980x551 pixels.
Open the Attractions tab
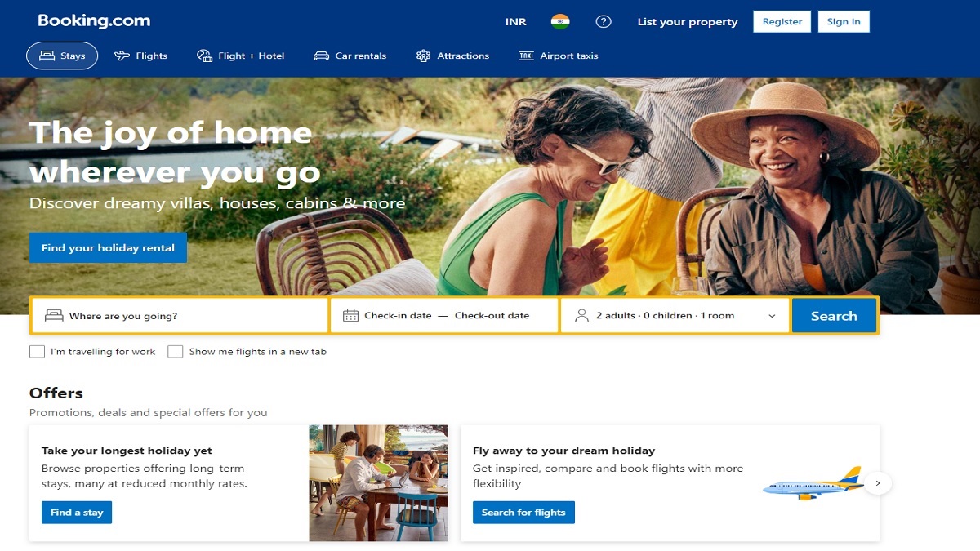(452, 56)
